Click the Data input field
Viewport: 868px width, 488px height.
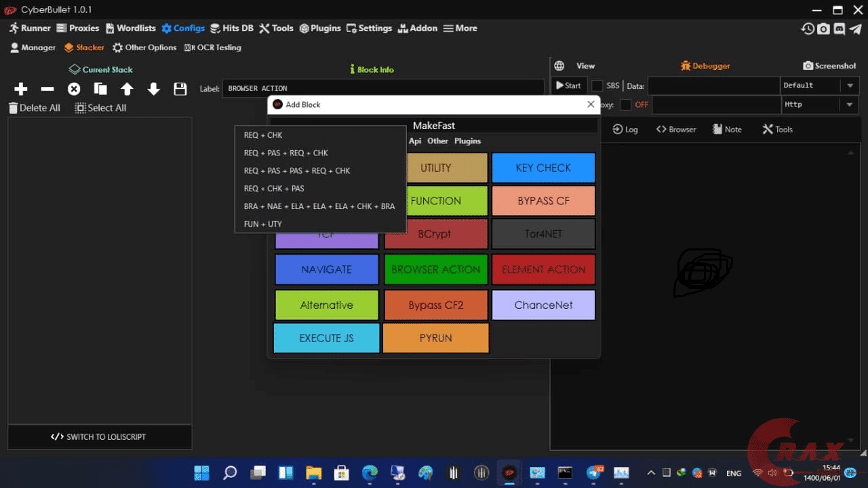click(x=713, y=86)
